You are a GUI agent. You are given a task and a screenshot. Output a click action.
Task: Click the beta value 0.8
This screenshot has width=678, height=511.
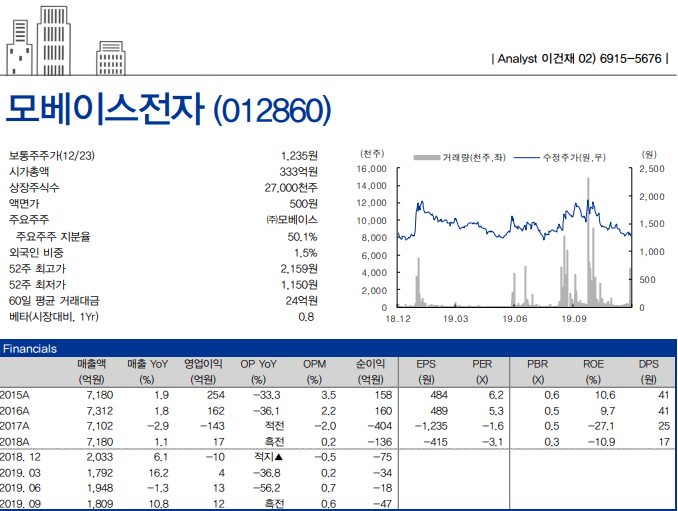(x=306, y=317)
